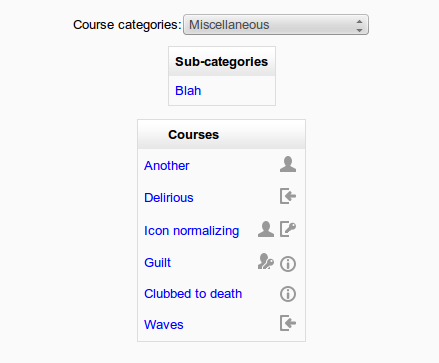Open the Blah sub-category link
This screenshot has height=363, width=439.
click(188, 91)
